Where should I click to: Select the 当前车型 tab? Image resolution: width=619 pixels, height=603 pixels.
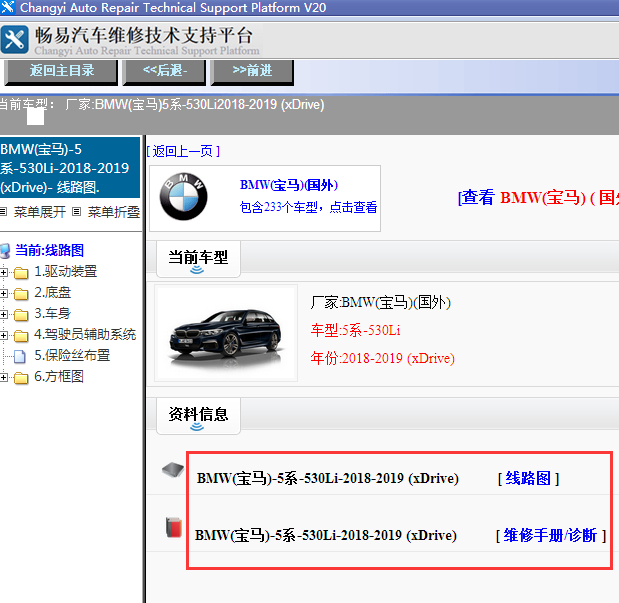pyautogui.click(x=198, y=259)
